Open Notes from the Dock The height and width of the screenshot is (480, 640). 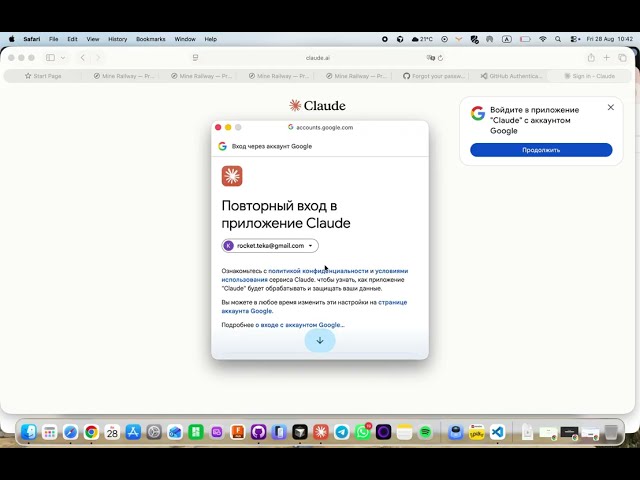[x=404, y=432]
